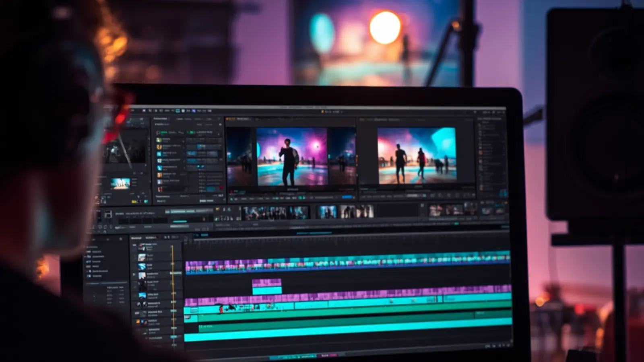Click the topmost track header thumbnail in the timeline
The image size is (644, 362).
pos(142,247)
